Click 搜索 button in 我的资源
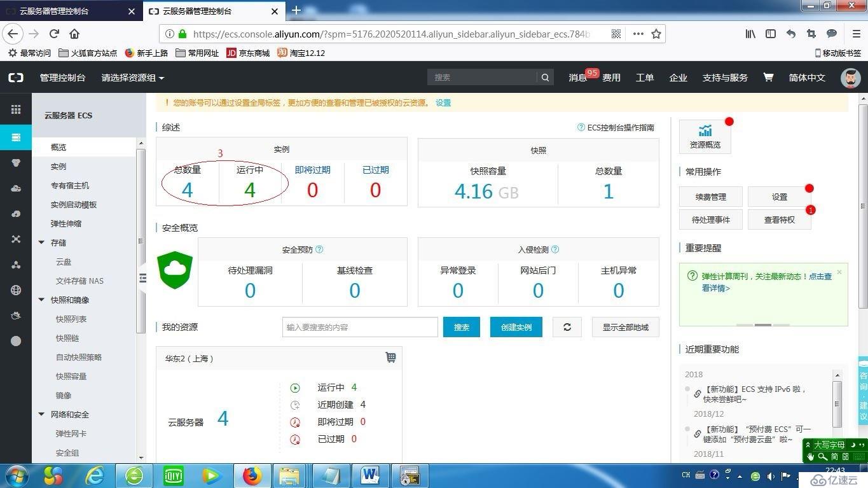 click(462, 327)
